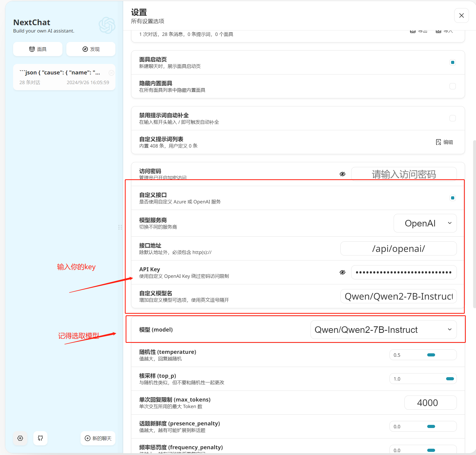Screen dimensions: 476x455
Task: Toggle the 隐藏内置面具 checkbox
Action: point(452,86)
